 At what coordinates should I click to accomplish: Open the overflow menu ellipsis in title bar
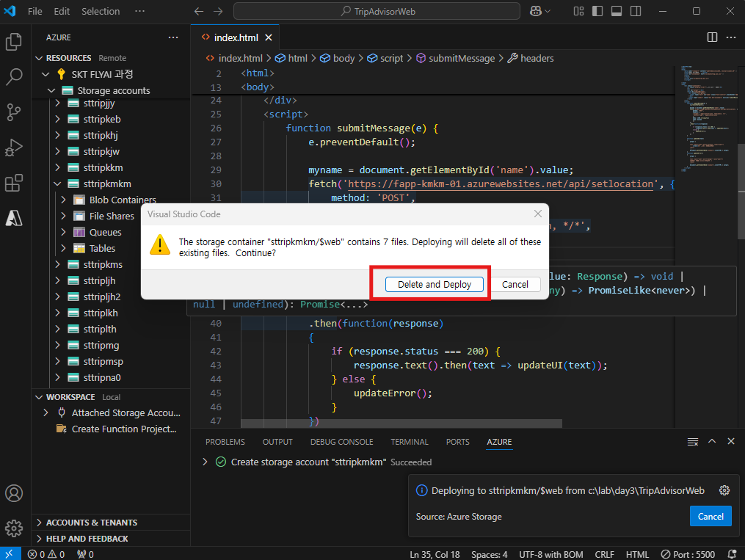pyautogui.click(x=139, y=11)
